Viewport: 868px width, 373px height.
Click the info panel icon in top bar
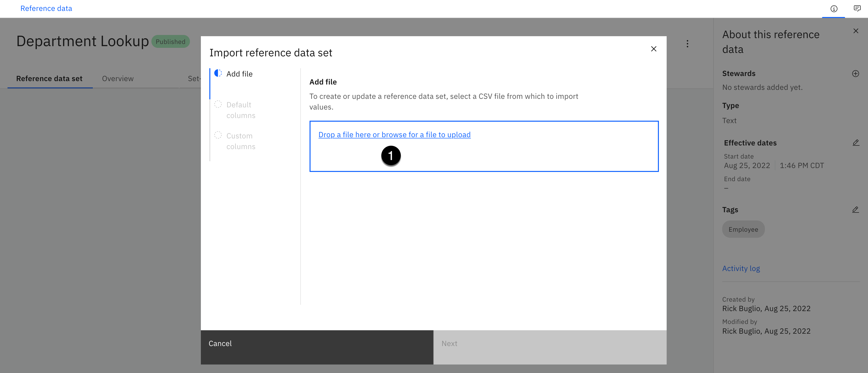[834, 9]
